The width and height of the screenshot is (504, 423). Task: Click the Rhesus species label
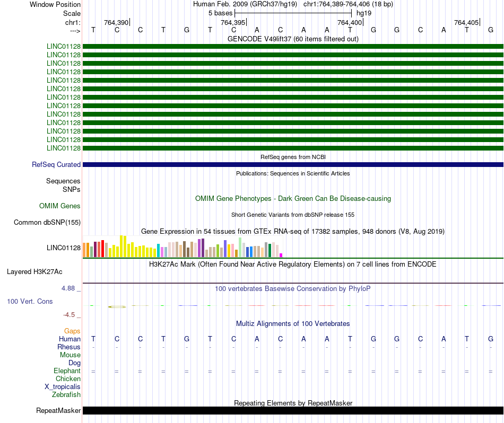69,347
